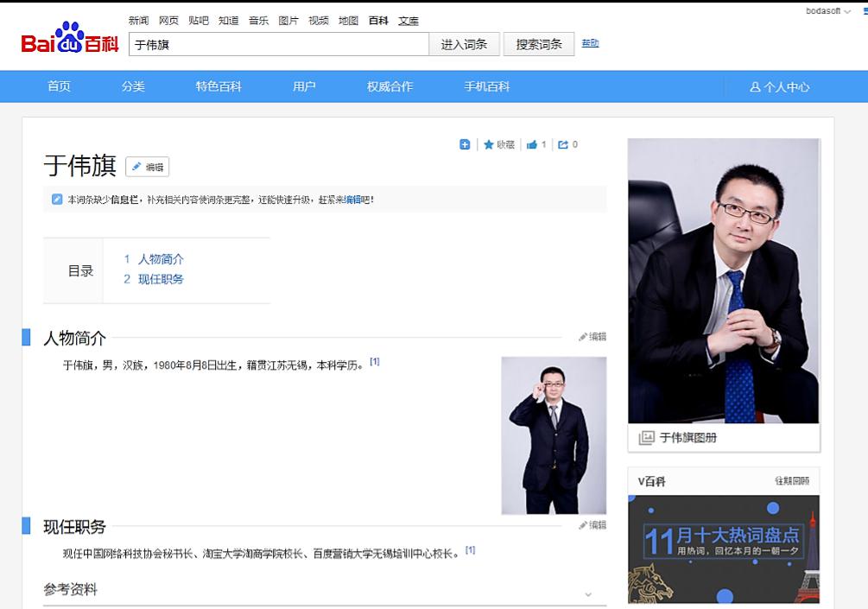
Task: Click the Baidu Baike logo
Action: click(x=70, y=38)
